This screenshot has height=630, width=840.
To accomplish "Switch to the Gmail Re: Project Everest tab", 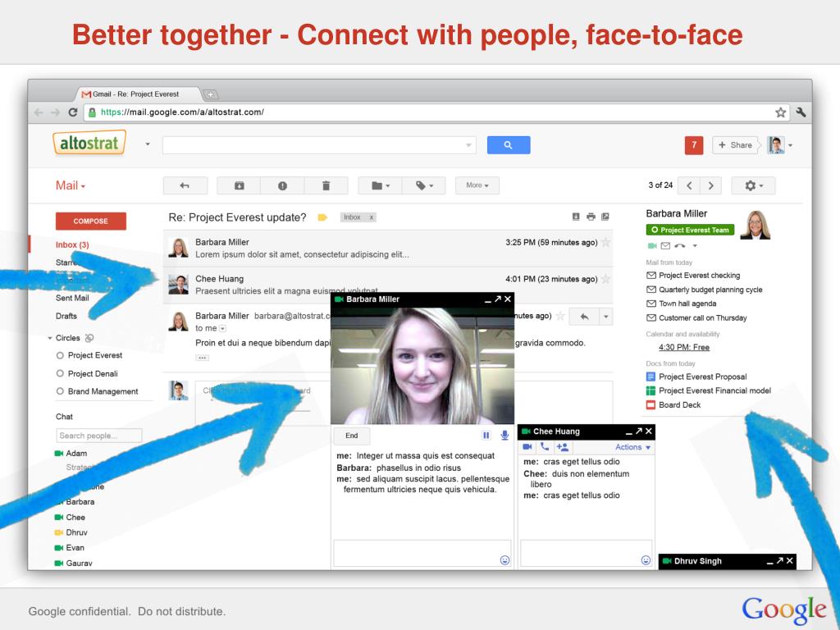I will (138, 94).
